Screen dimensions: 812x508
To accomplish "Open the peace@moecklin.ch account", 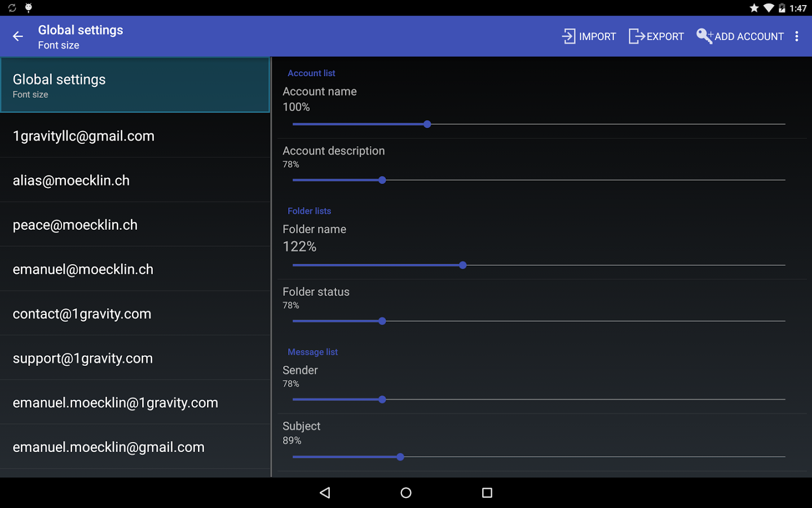I will tap(135, 225).
